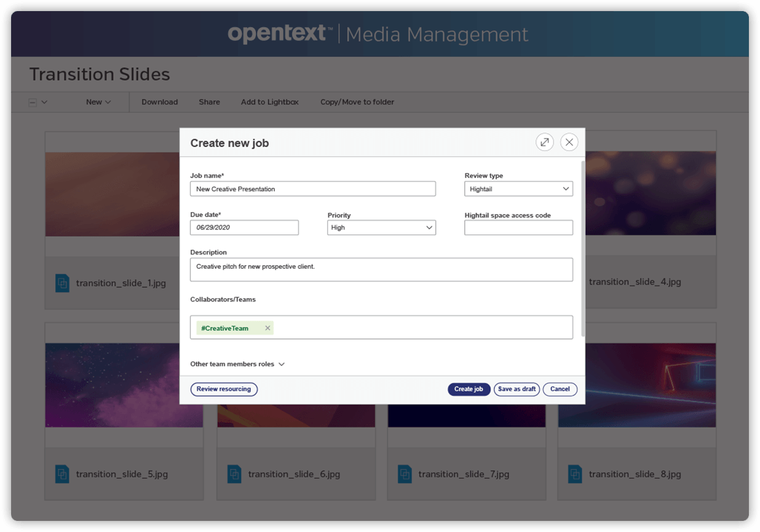Click the file icon beside transition_slide_4.jpg
Image resolution: width=760 pixels, height=532 pixels.
point(574,282)
